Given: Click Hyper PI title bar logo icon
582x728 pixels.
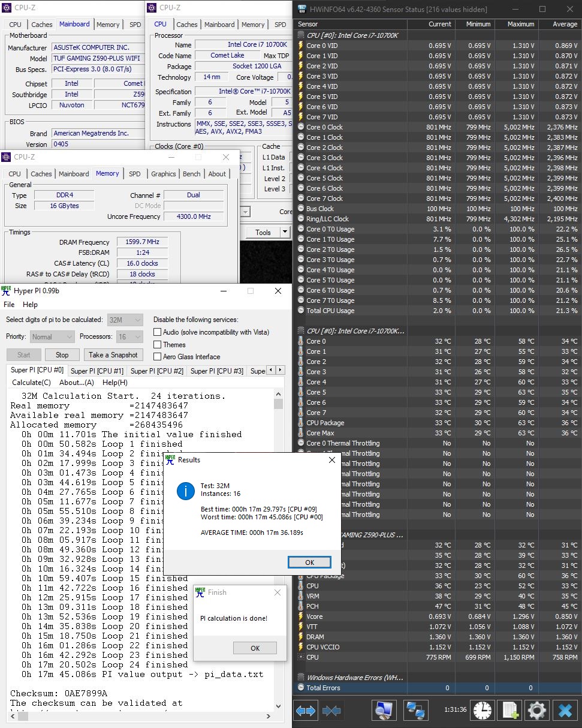Looking at the screenshot, I should [6, 290].
